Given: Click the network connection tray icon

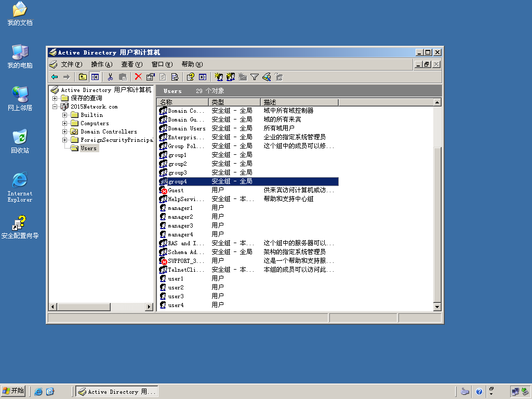Looking at the screenshot, I should [x=515, y=392].
